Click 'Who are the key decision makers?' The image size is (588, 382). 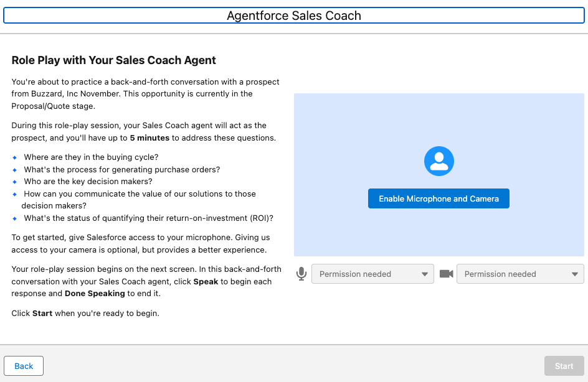click(88, 181)
